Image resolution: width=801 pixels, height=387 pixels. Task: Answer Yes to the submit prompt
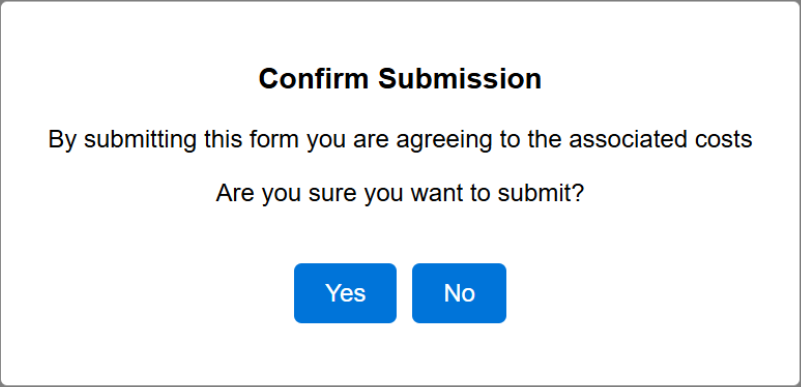(345, 293)
